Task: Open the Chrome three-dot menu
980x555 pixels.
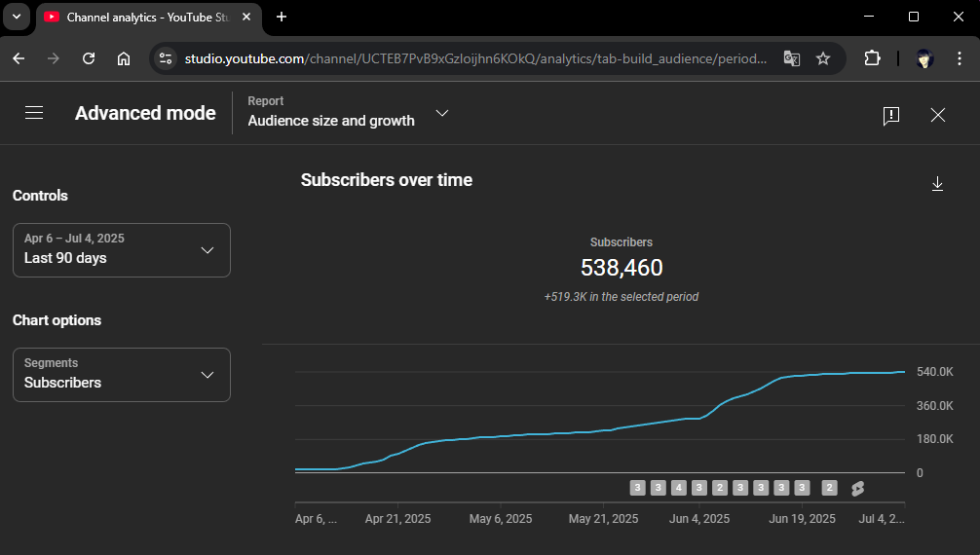Action: [x=960, y=58]
